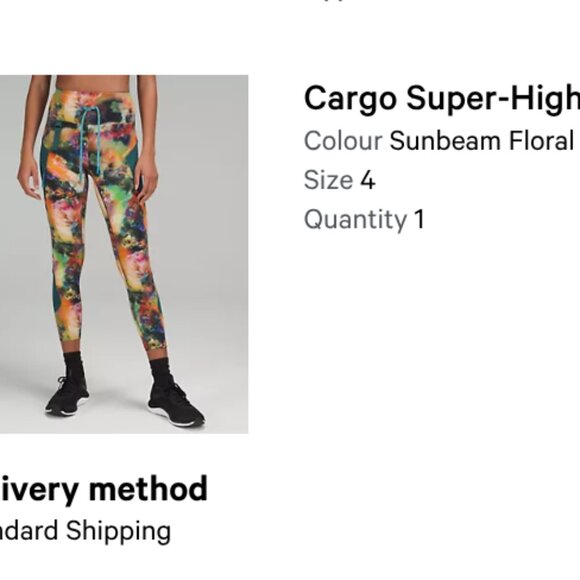This screenshot has height=580, width=580.
Task: Select the size value 4
Action: (368, 181)
